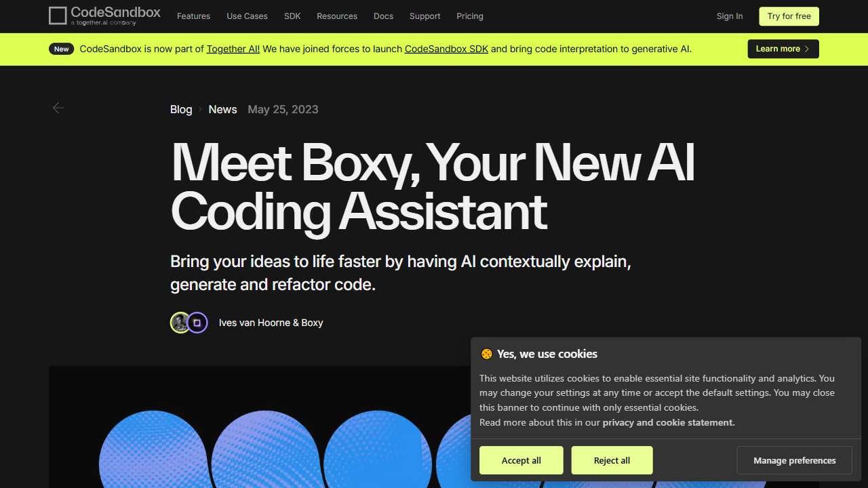Open the Use Cases menu
Viewport: 868px width, 488px height.
coord(247,16)
